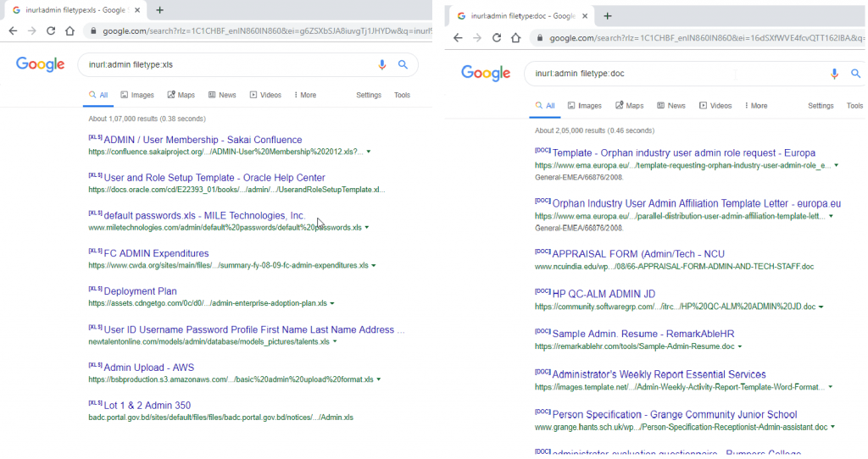Screen dimensions: 868x459
Task: Select the filetype:doc browser tab
Action: tap(522, 16)
